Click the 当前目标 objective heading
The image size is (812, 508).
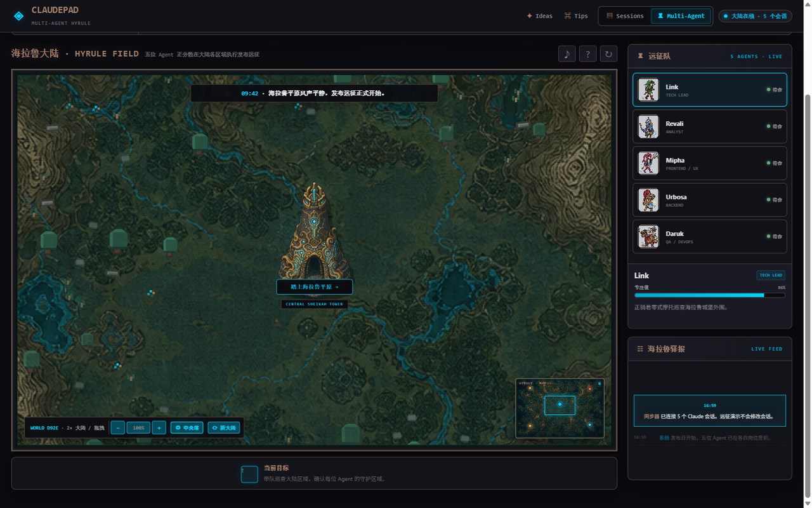[x=276, y=468]
